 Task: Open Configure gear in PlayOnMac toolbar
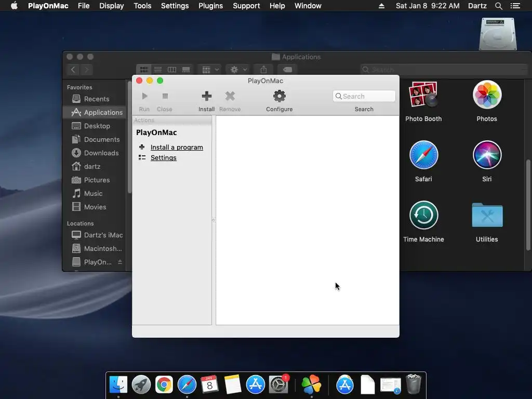point(279,96)
